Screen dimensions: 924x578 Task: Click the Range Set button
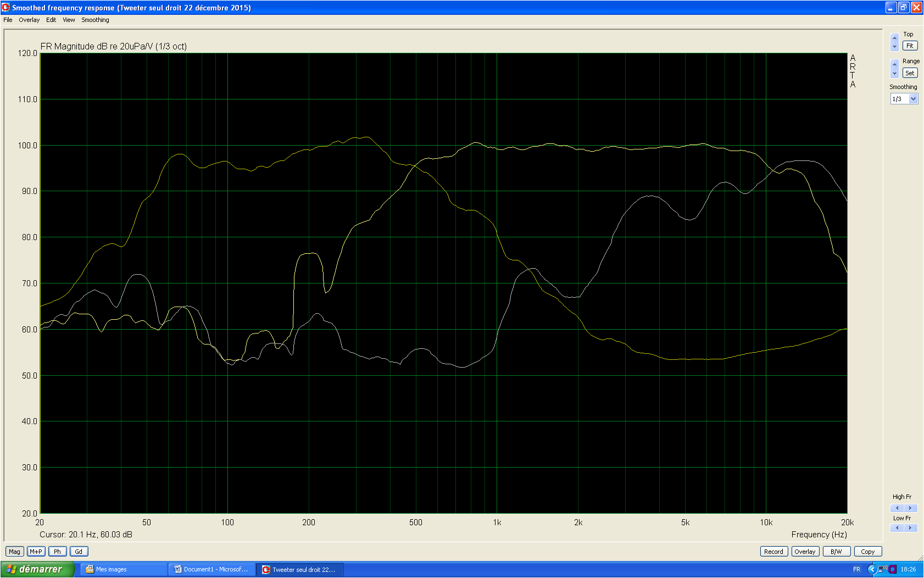point(910,73)
